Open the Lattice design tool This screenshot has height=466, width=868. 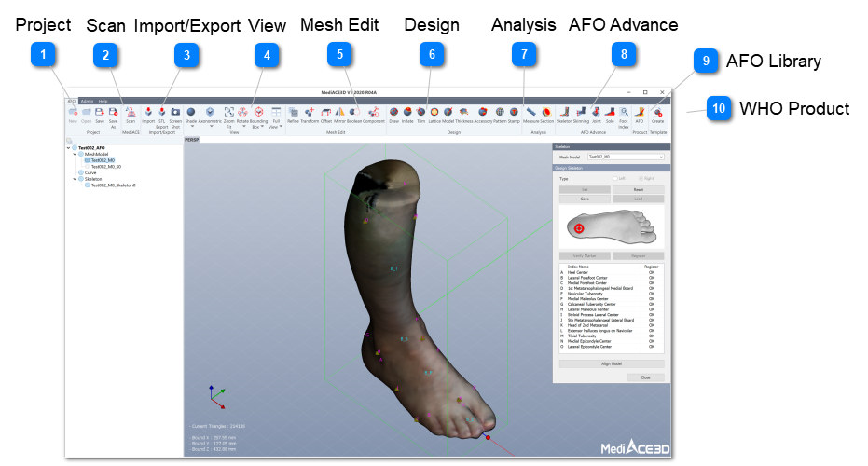(x=434, y=115)
